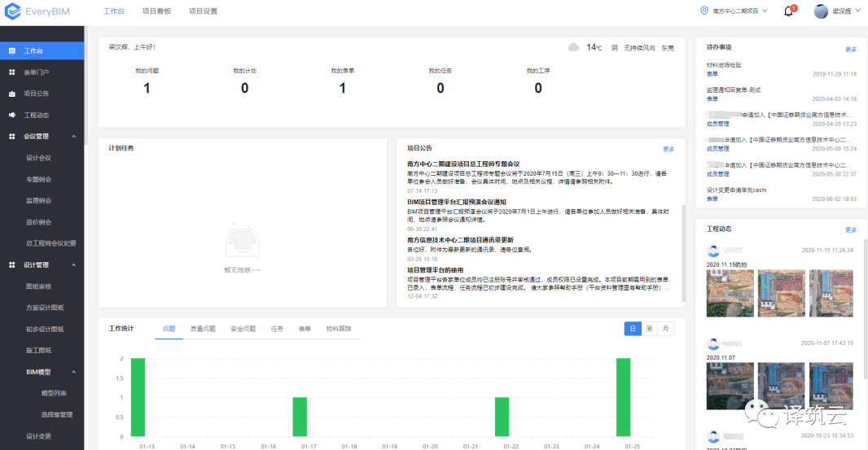Switch chart range to 月

tap(666, 329)
